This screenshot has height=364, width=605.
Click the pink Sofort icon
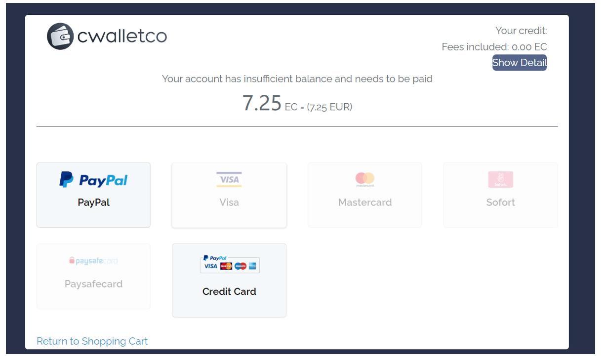[500, 179]
